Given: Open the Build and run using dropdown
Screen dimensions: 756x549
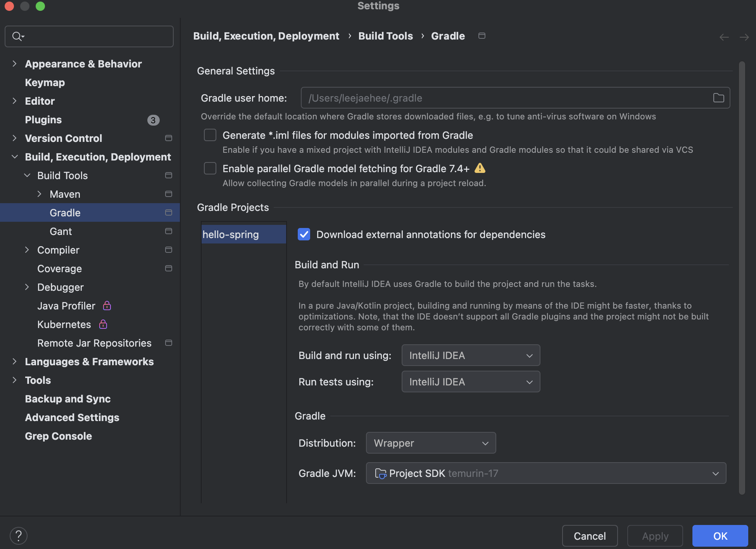Looking at the screenshot, I should (471, 355).
